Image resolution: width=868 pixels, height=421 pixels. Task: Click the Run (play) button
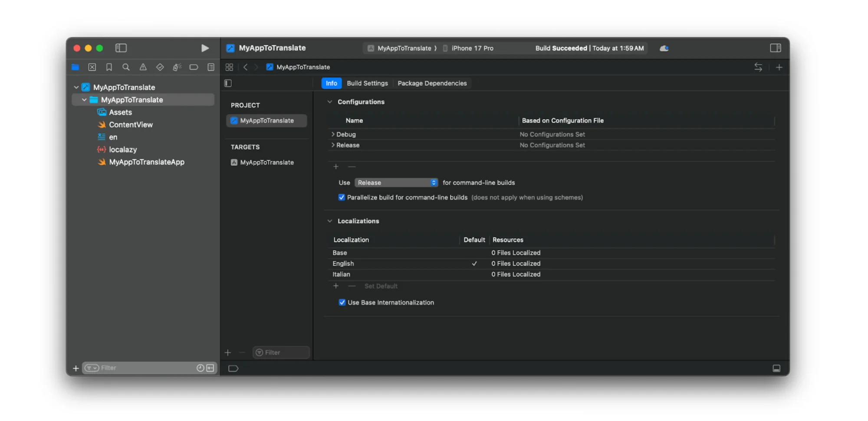pyautogui.click(x=205, y=48)
